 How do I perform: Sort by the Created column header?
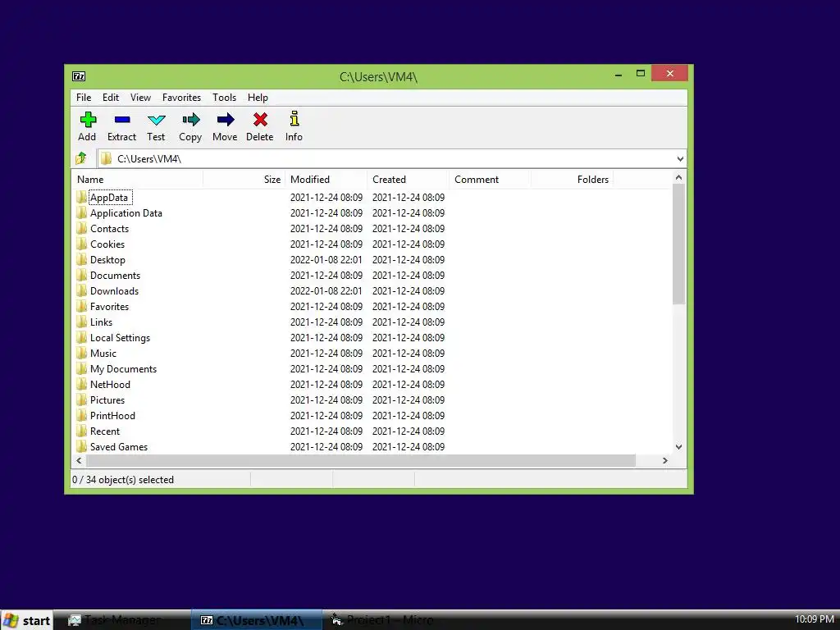[408, 180]
